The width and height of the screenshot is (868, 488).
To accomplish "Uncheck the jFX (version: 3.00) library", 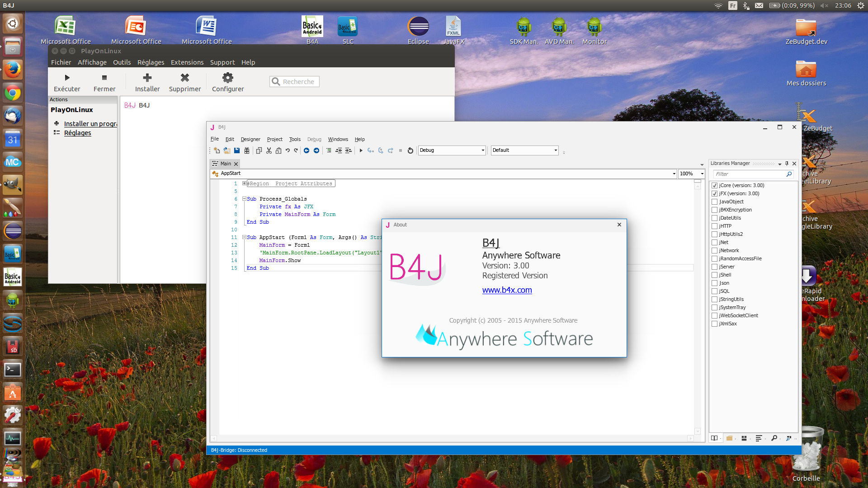I will [714, 194].
